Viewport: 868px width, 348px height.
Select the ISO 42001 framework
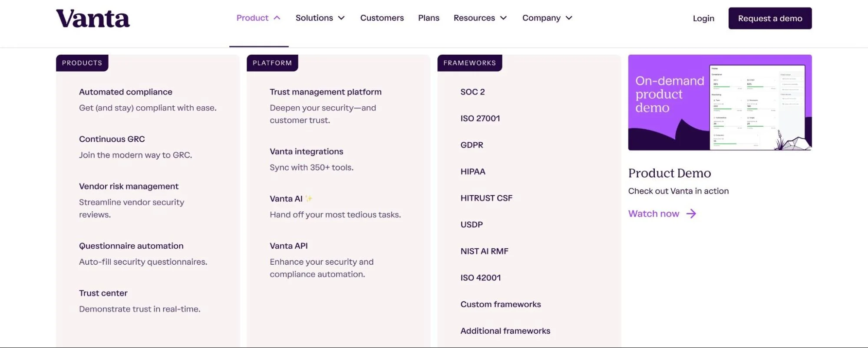point(481,278)
